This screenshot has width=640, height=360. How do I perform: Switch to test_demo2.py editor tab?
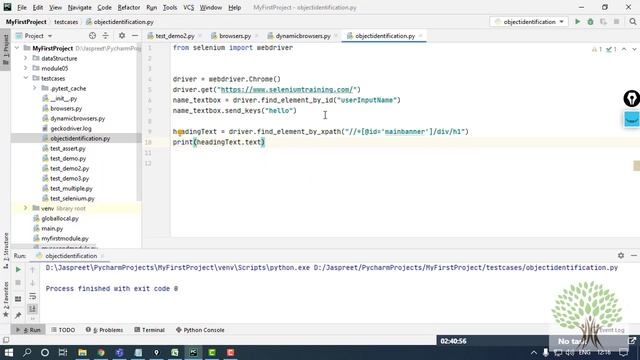tap(175, 36)
